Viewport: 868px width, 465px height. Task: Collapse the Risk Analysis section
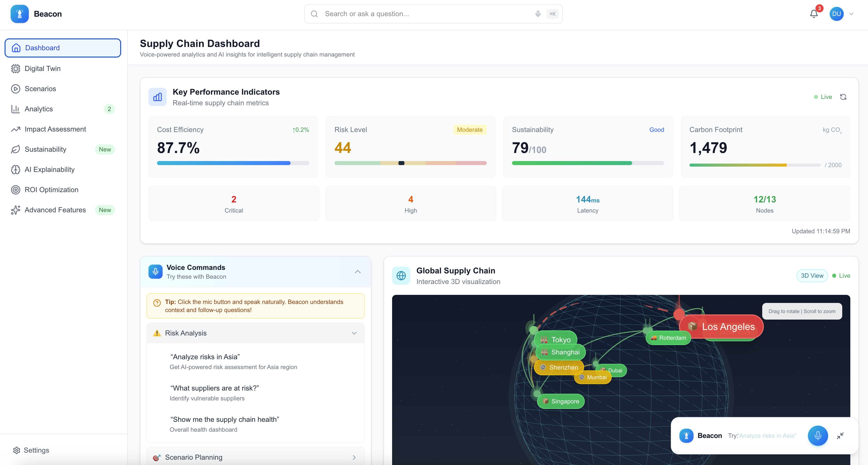click(354, 333)
